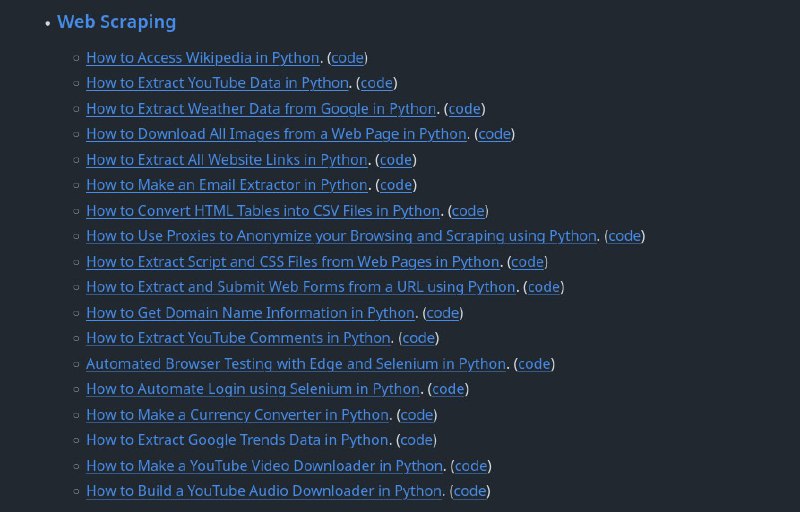Click code link for Weather Data tutorial
800x512 pixels.
465,109
